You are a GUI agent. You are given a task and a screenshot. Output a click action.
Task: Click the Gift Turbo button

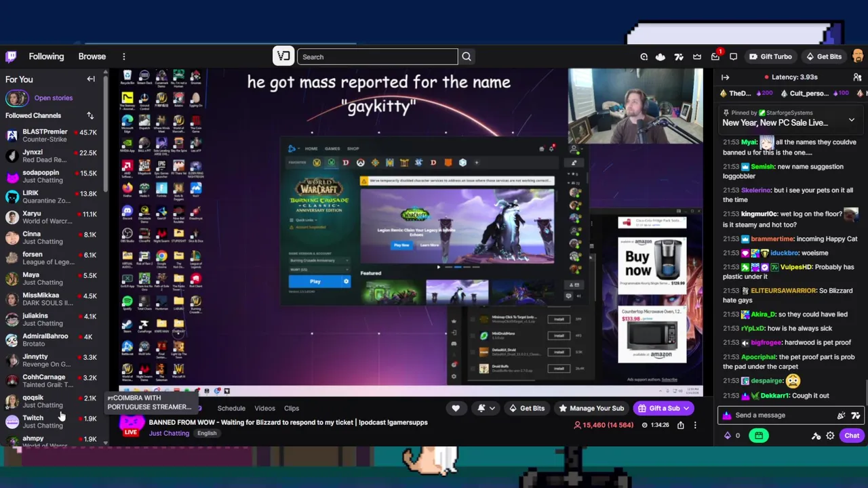click(x=770, y=57)
